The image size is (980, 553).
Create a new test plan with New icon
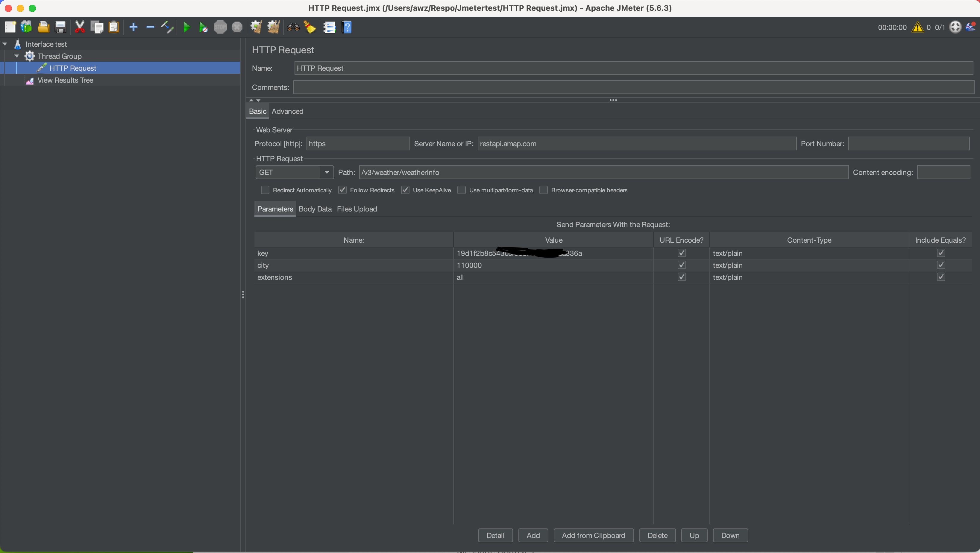tap(10, 27)
